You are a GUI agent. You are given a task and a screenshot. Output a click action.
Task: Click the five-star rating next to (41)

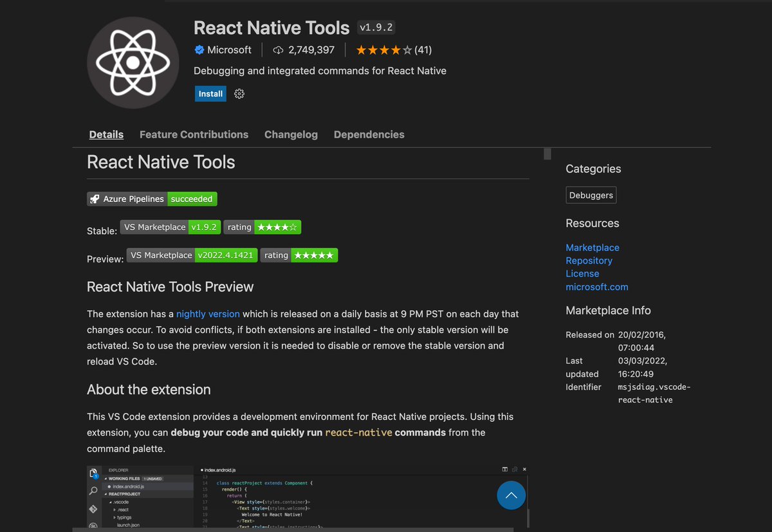(x=383, y=50)
